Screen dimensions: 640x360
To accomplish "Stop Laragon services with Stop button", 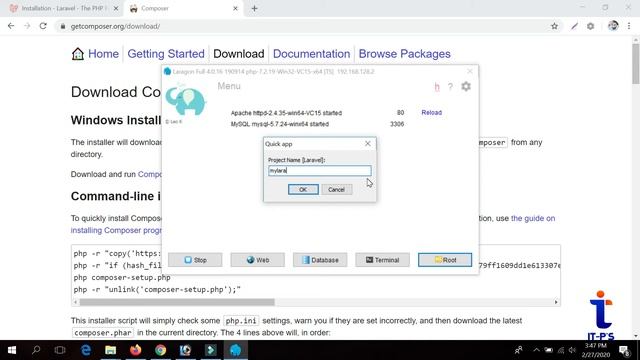I will click(195, 260).
